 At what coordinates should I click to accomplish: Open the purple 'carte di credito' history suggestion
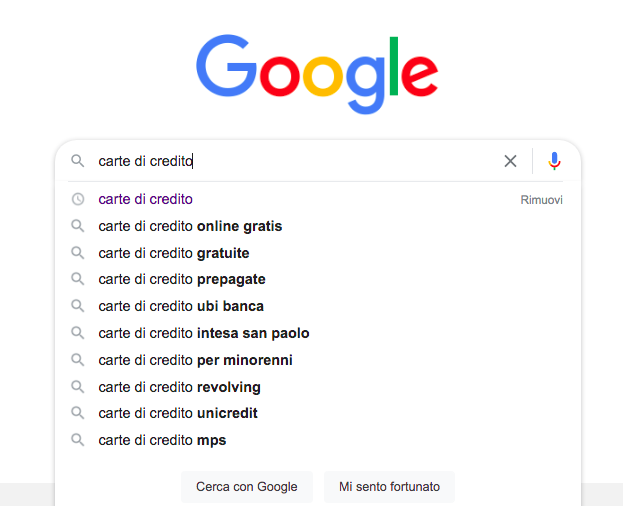145,199
